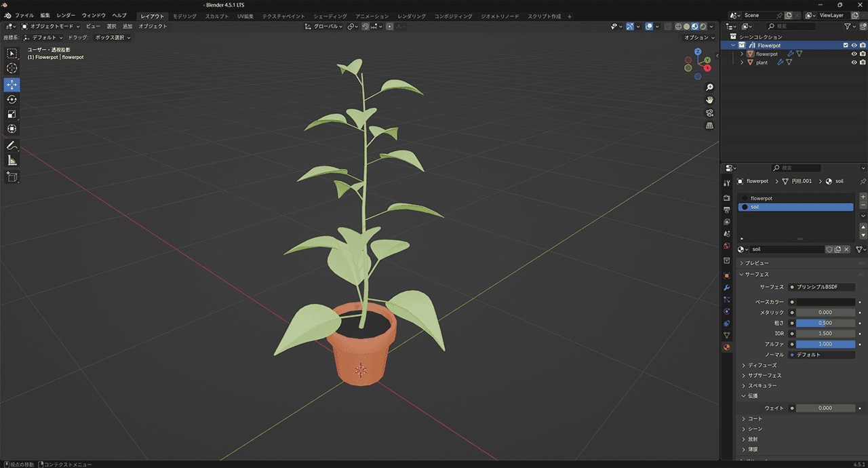The image size is (868, 468).
Task: Open the Modifiers wrench tab in properties
Action: coord(727,288)
